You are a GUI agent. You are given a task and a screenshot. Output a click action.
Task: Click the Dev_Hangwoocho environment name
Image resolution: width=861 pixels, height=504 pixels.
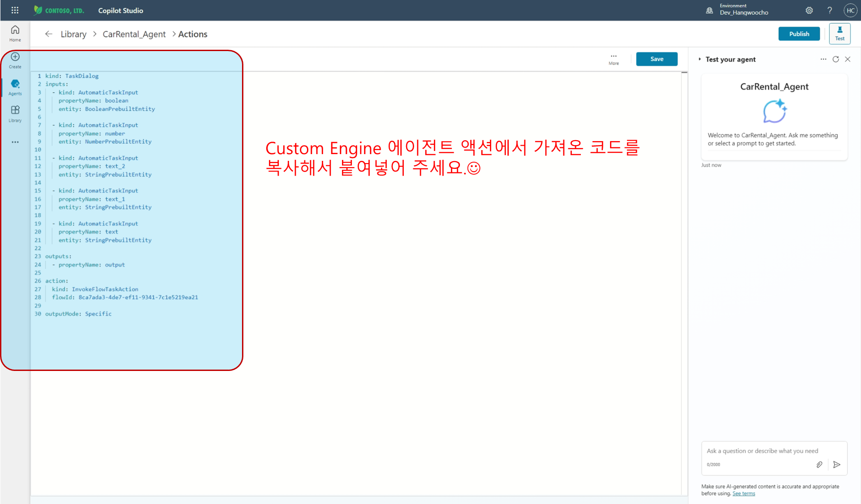744,13
